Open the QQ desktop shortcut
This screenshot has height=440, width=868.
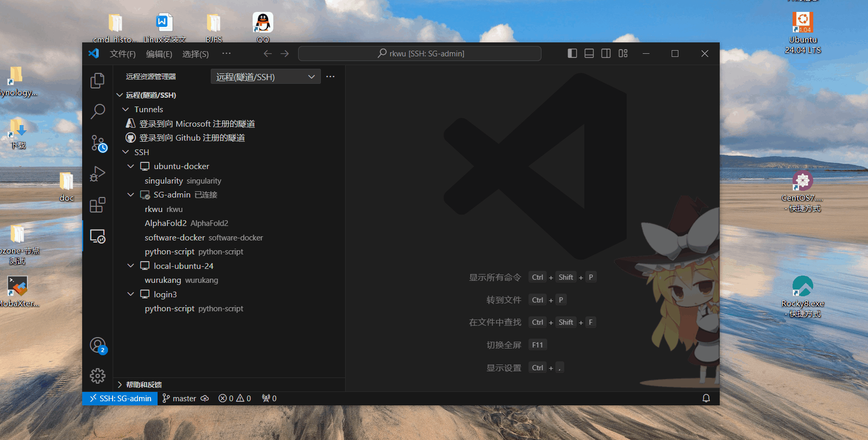click(263, 27)
